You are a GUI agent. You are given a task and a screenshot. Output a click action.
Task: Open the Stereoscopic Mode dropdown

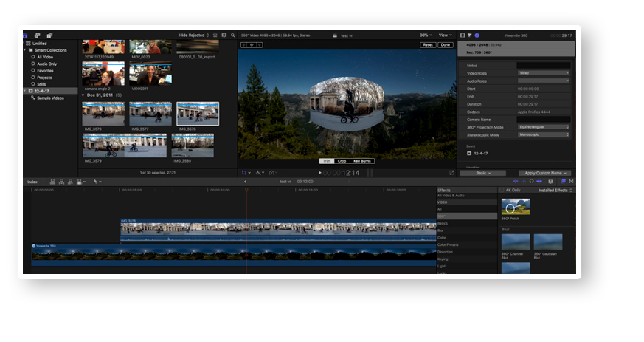(x=544, y=134)
